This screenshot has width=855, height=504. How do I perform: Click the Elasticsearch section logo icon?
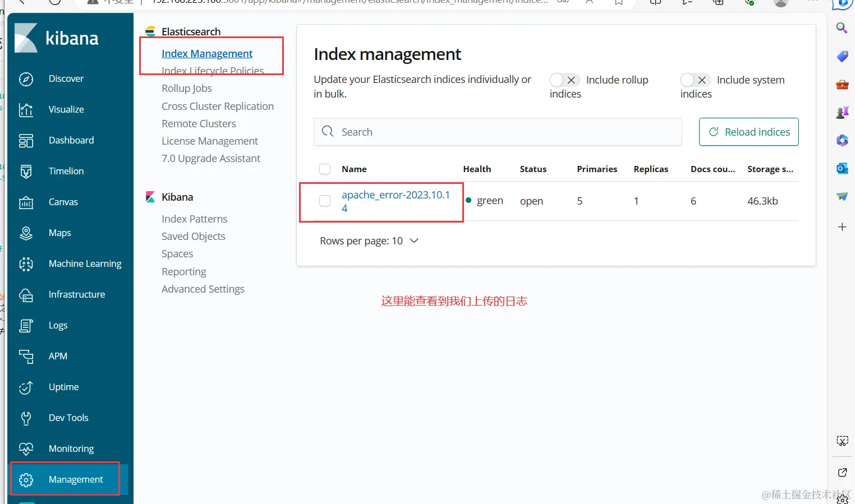tap(150, 31)
